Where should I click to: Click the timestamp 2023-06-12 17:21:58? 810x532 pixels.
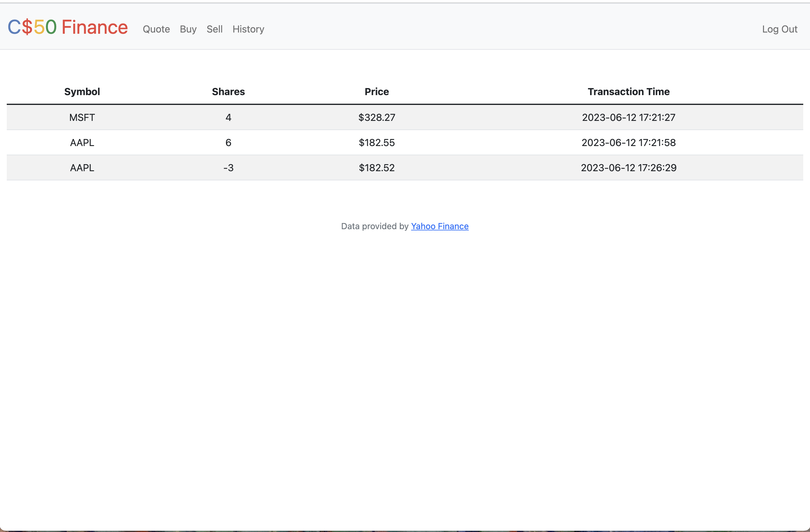[629, 143]
